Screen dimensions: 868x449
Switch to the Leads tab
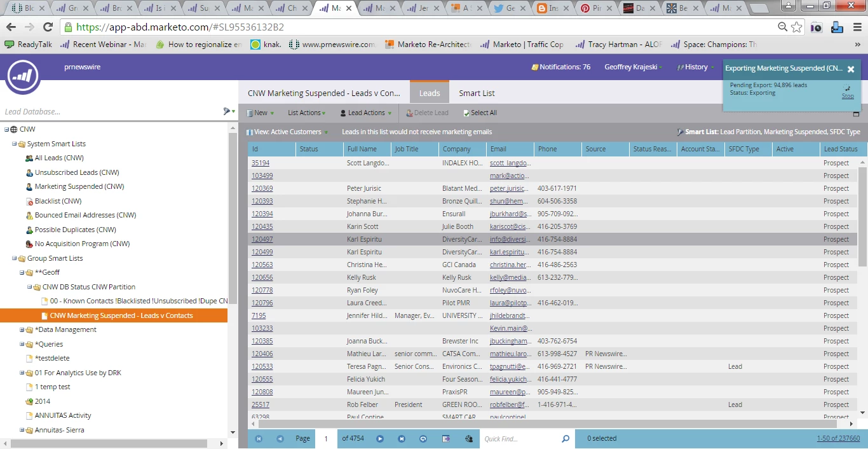point(430,93)
